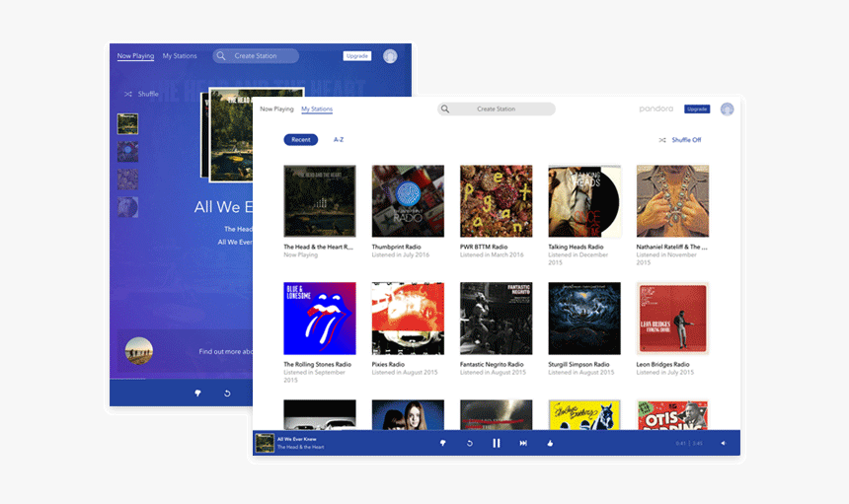Skip to next track in front player bar
This screenshot has width=849, height=504.
tap(523, 443)
